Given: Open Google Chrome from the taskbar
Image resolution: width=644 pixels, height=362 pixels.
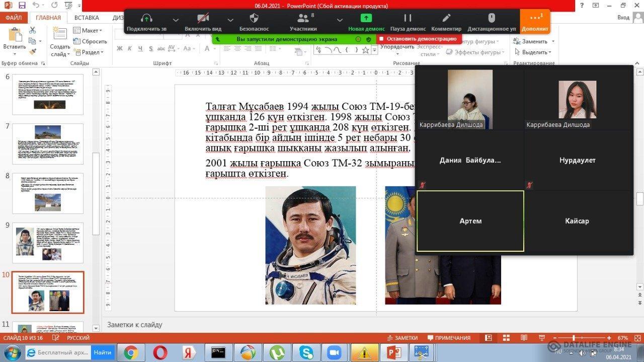Looking at the screenshot, I should pyautogui.click(x=131, y=352).
